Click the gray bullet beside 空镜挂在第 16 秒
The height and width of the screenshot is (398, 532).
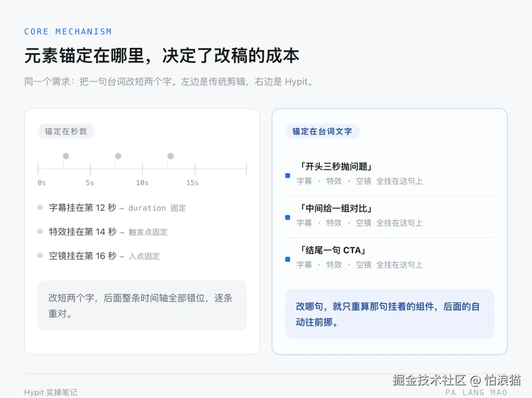(40, 256)
